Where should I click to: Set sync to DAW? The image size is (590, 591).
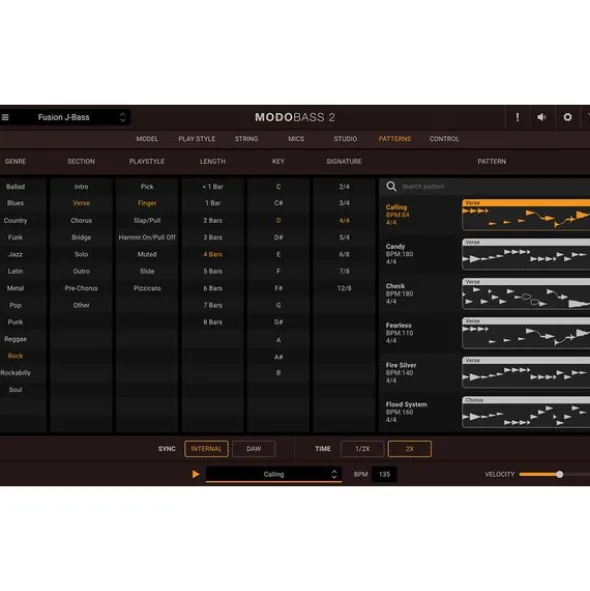254,449
